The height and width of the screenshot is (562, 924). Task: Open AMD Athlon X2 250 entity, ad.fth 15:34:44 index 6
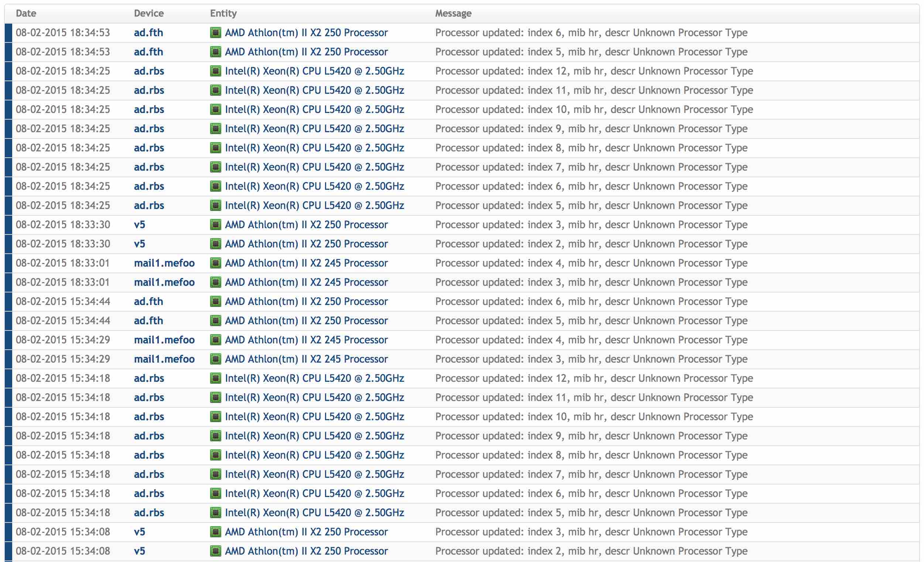coord(307,301)
